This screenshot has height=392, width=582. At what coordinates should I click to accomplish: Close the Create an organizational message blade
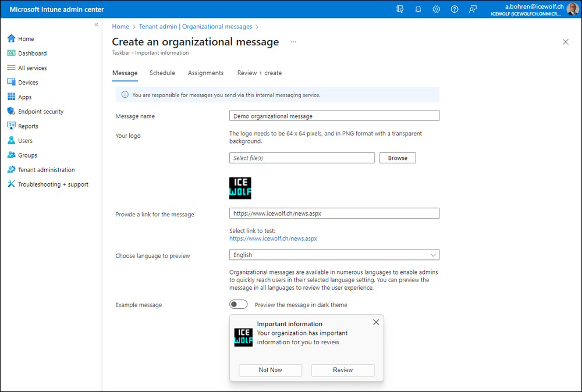click(x=565, y=42)
